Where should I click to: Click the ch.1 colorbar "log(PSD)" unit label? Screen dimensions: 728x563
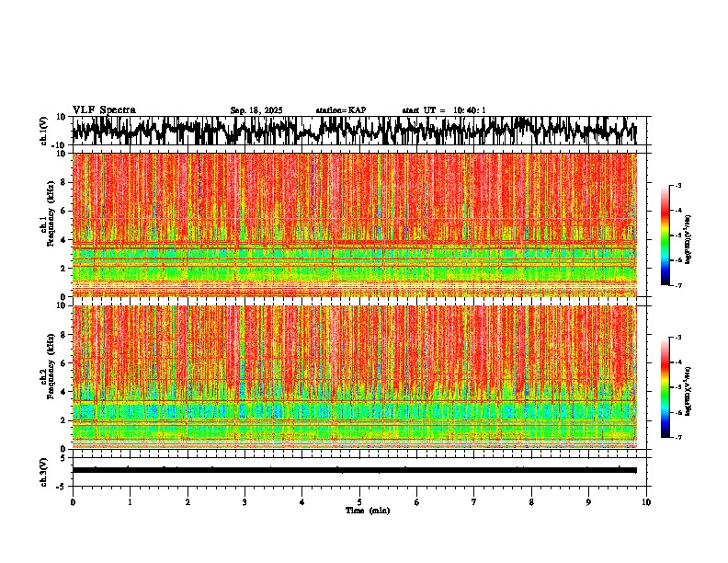[x=688, y=240]
